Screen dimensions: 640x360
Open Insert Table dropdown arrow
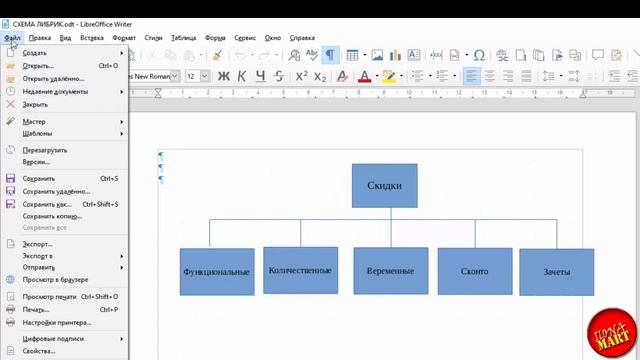[364, 55]
